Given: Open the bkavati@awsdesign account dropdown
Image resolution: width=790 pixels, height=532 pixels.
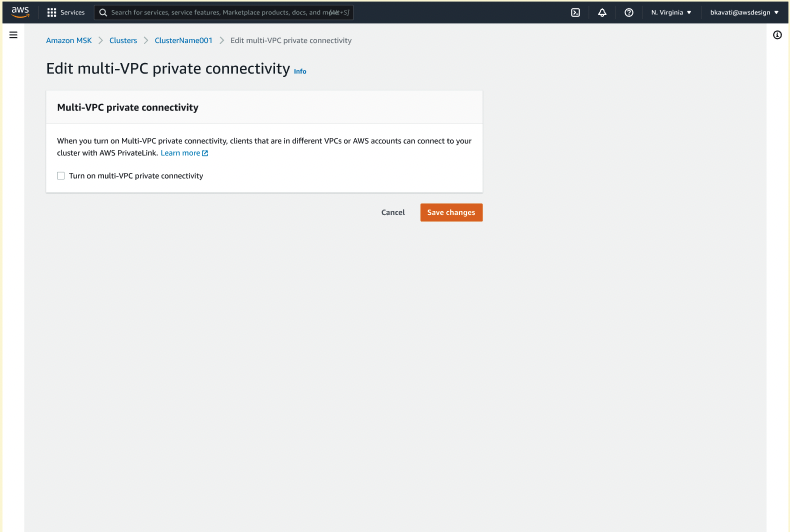Looking at the screenshot, I should (x=744, y=13).
